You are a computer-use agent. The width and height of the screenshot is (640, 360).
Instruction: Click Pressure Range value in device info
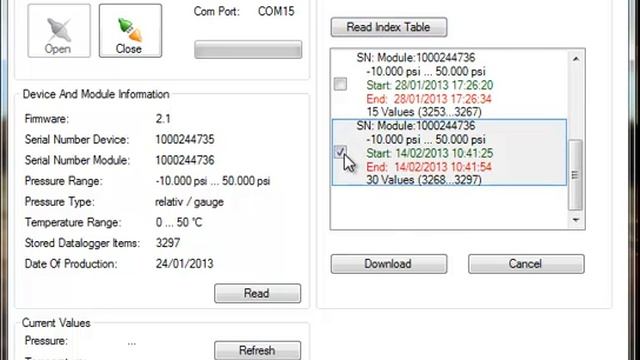[x=213, y=181]
